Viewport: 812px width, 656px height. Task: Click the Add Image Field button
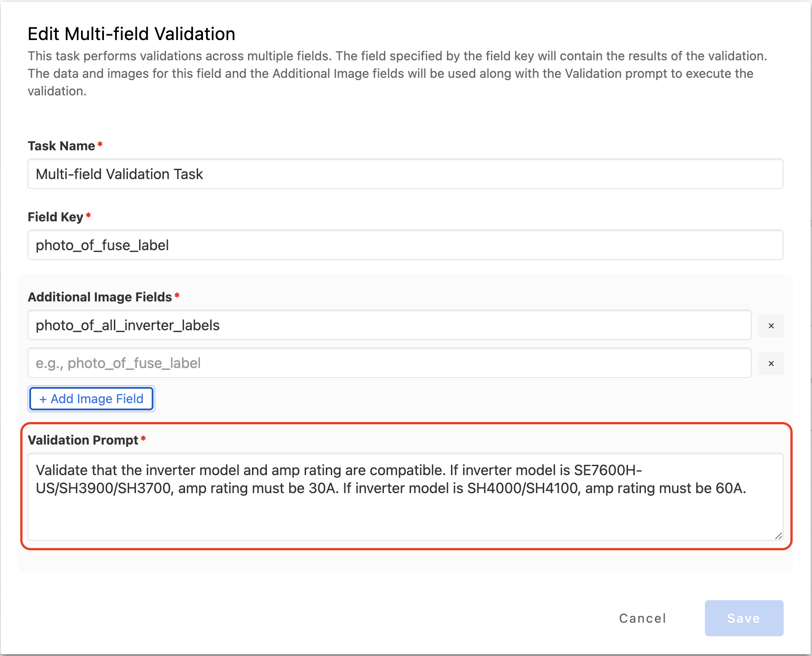[91, 399]
